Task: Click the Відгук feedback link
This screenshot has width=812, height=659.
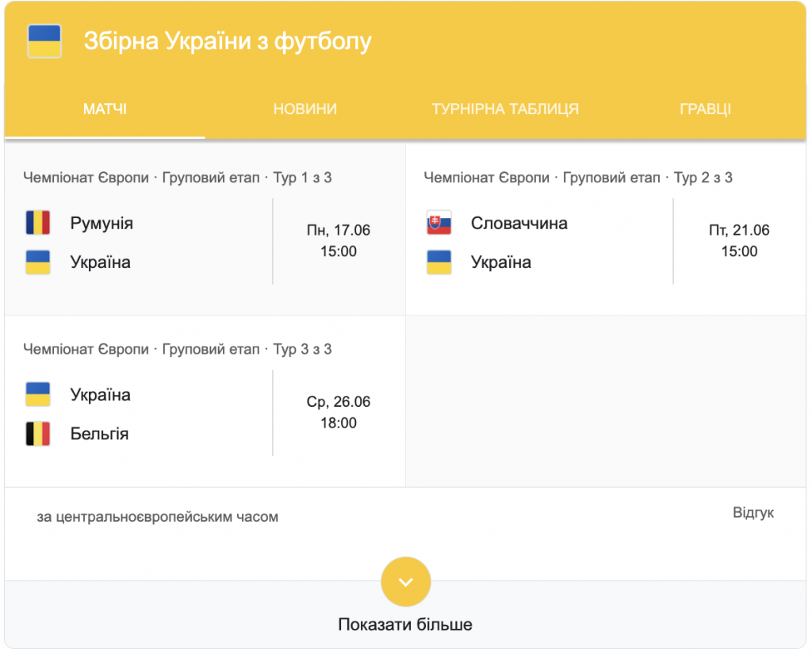Action: (753, 513)
